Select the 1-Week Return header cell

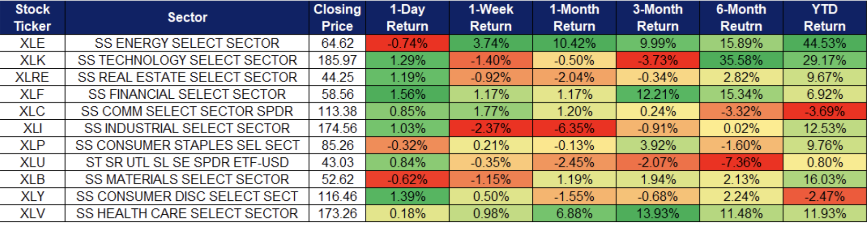[x=491, y=18]
